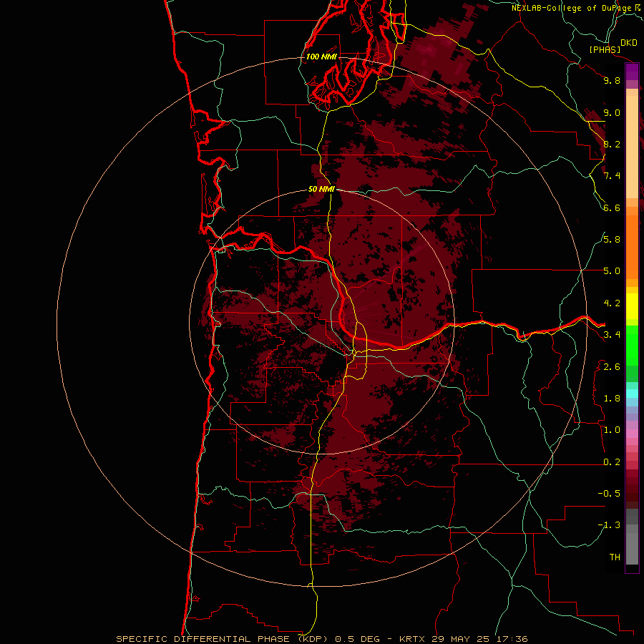
Task: Click the DKD label above the color scale
Action: click(x=629, y=42)
